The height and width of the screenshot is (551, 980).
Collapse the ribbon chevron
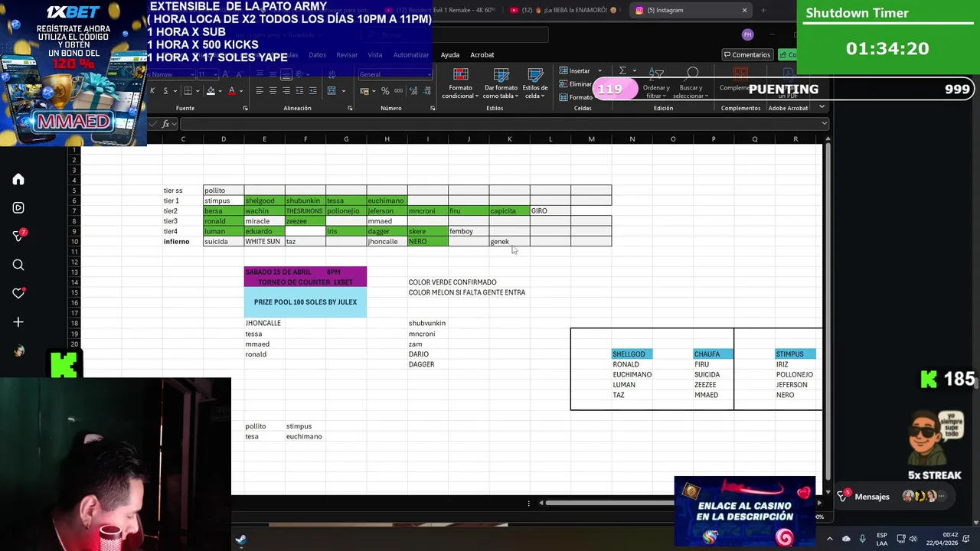pos(822,108)
